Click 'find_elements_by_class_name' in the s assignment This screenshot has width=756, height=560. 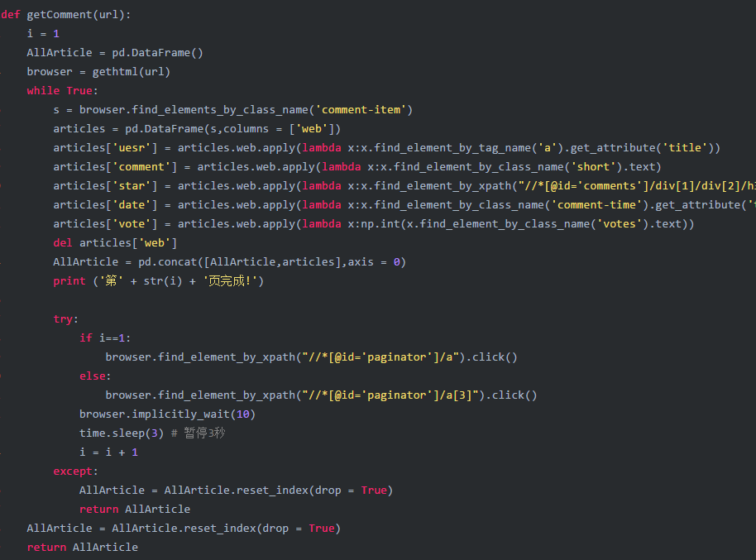[220, 110]
